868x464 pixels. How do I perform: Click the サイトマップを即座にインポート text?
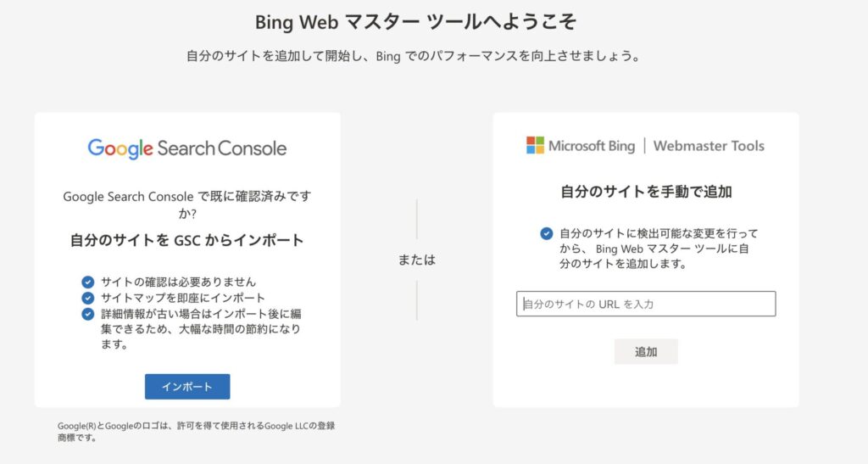pos(183,298)
